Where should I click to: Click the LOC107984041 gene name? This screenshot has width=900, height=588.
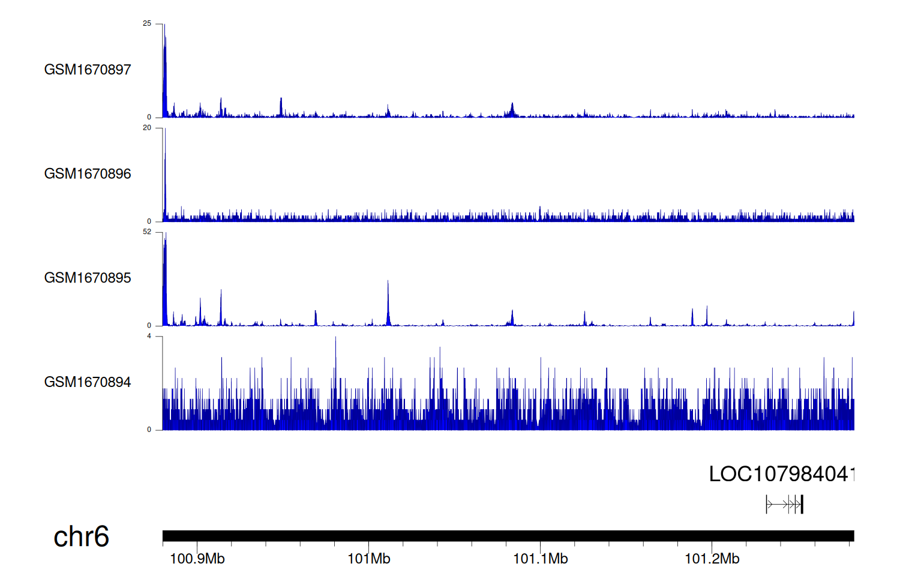[x=781, y=474]
